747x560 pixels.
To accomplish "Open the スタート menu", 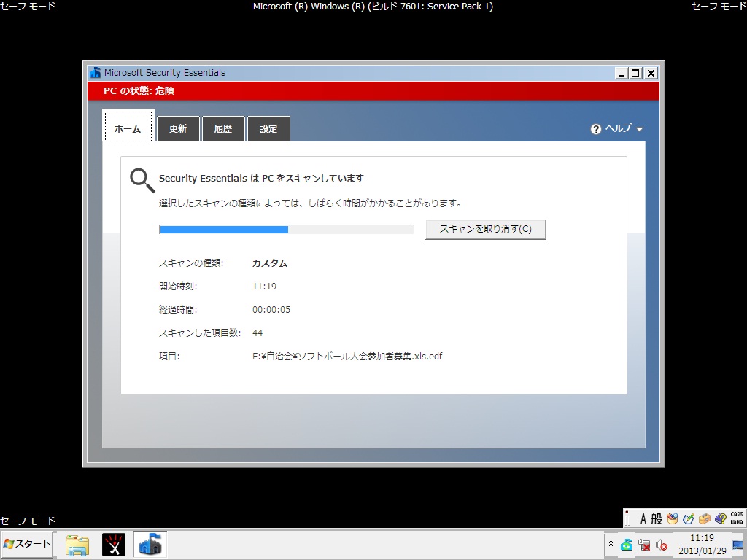I will coord(27,544).
